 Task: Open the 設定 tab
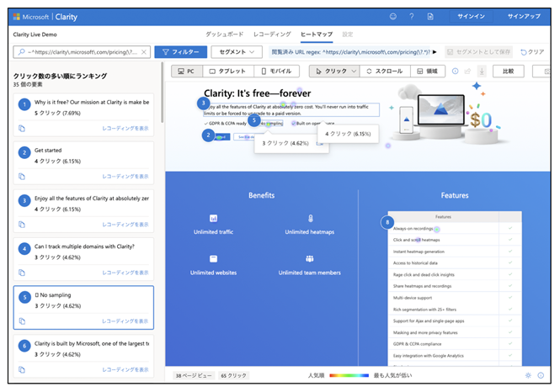pyautogui.click(x=348, y=34)
